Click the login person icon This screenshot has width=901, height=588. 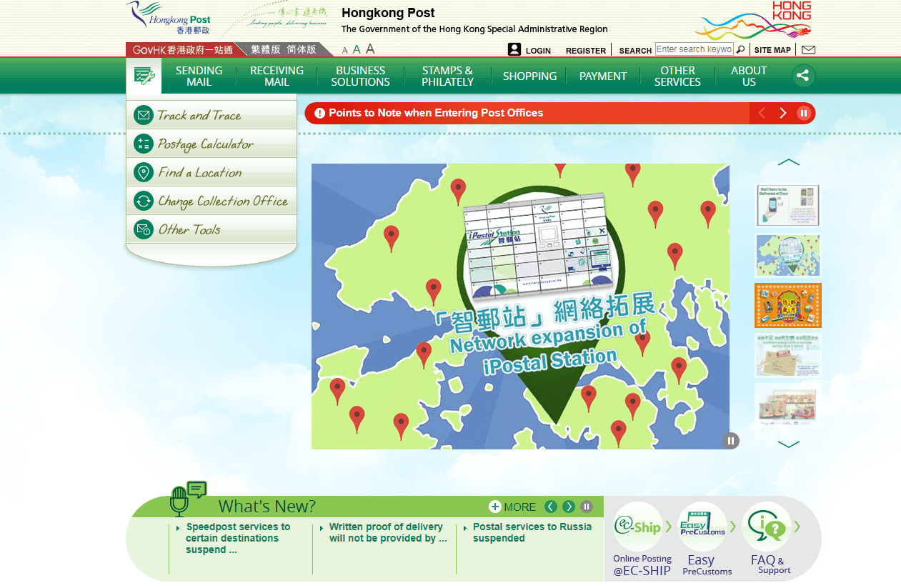(x=514, y=49)
